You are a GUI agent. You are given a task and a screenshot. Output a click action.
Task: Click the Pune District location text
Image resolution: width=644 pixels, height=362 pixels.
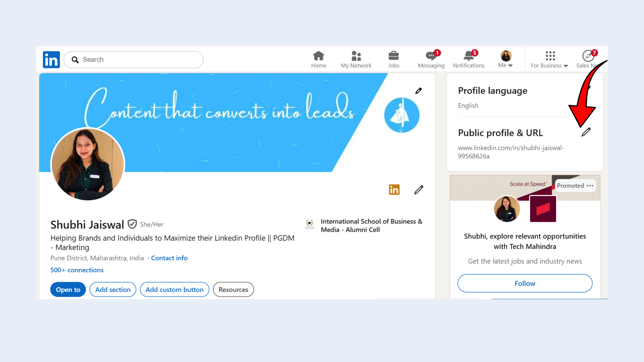point(97,258)
